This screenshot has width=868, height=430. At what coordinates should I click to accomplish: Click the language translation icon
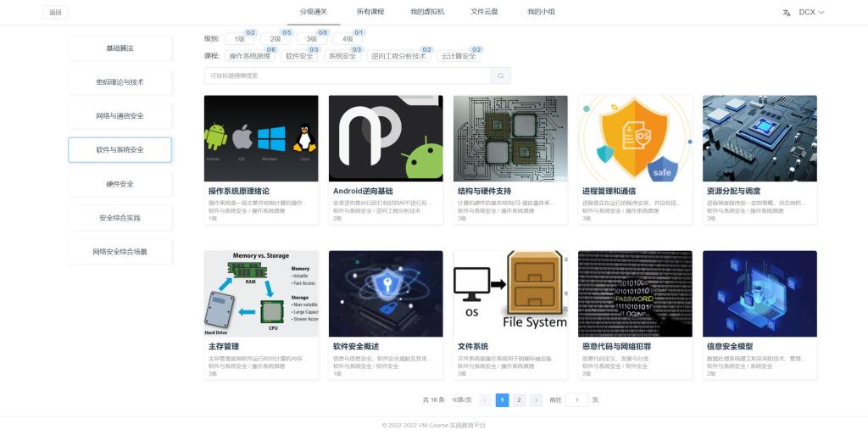(787, 13)
